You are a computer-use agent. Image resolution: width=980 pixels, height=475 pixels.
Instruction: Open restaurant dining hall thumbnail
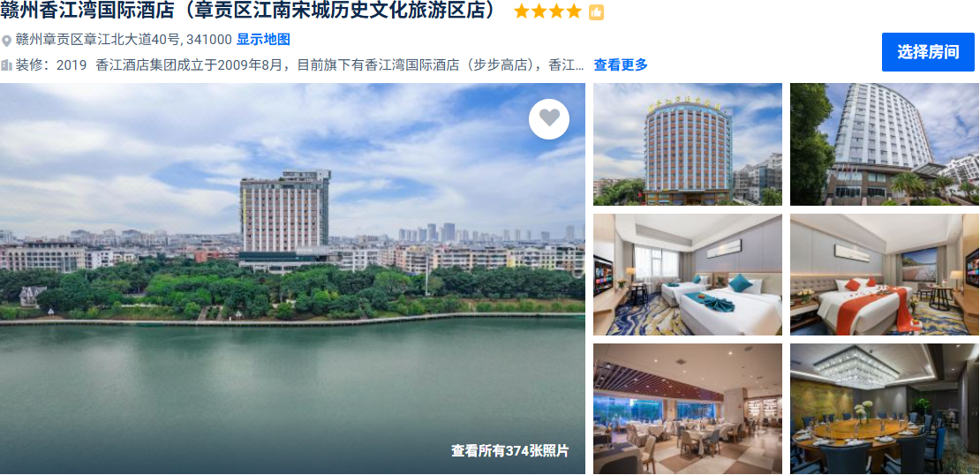688,409
